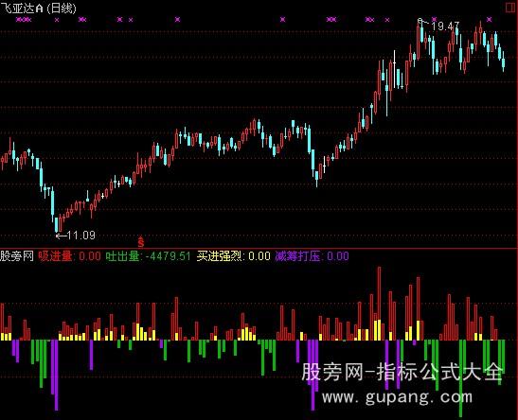The width and height of the screenshot is (518, 420).
Task: Click the red square icon in top-right corner
Action: pos(510,8)
